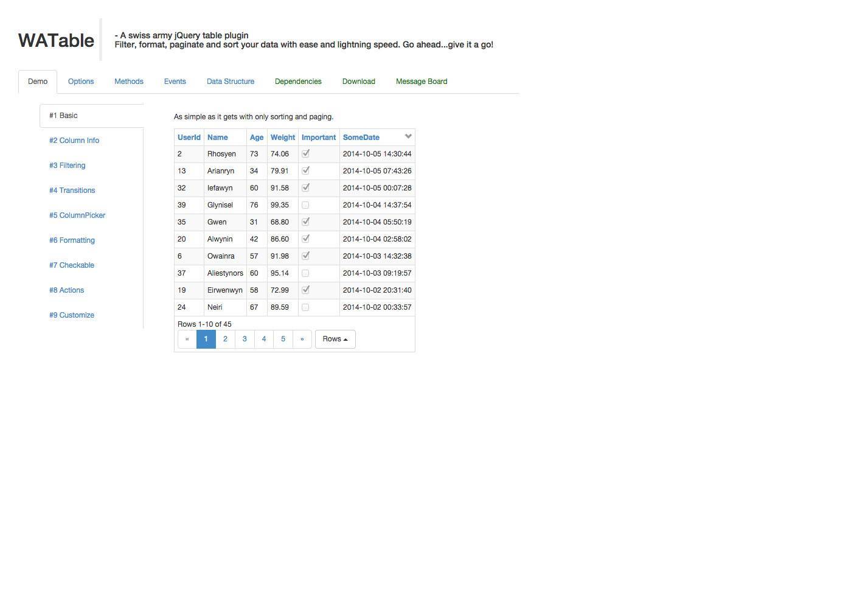Click the weight value 91.98

coord(280,256)
